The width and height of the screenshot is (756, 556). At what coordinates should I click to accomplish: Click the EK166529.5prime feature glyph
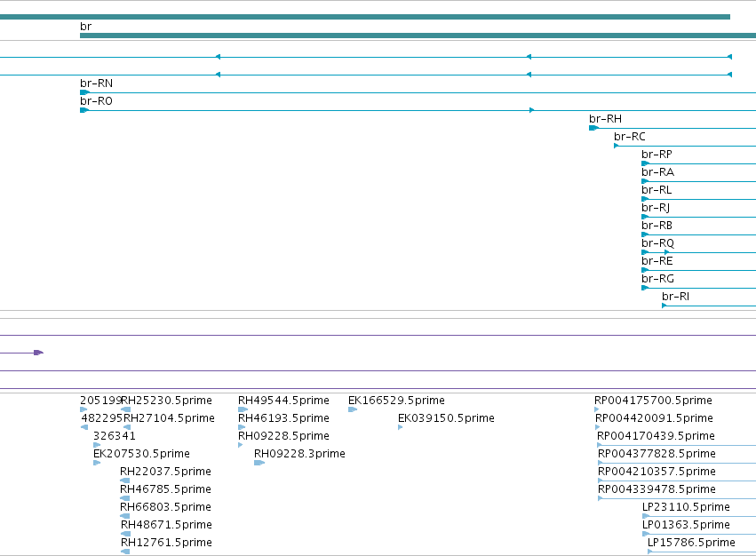[x=353, y=409]
